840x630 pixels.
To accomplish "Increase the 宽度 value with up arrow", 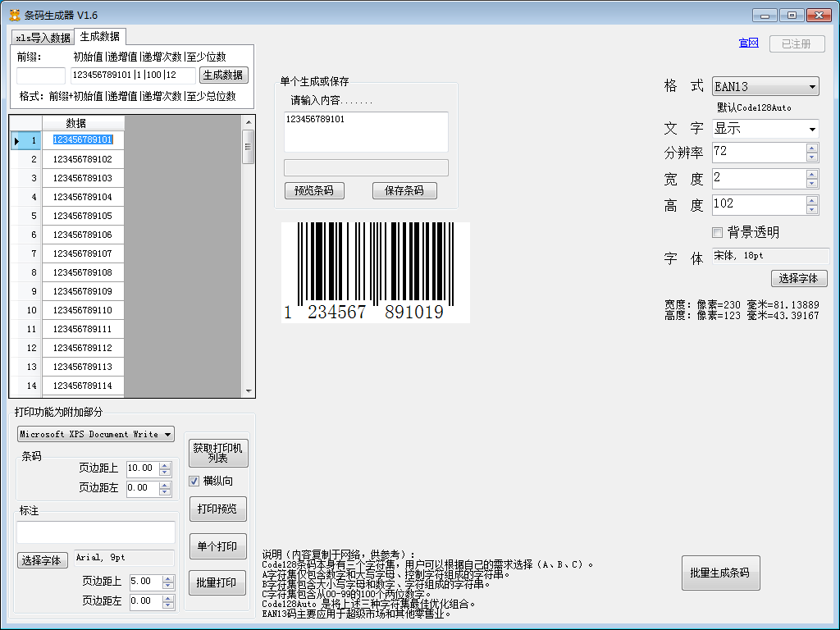I will pyautogui.click(x=811, y=174).
